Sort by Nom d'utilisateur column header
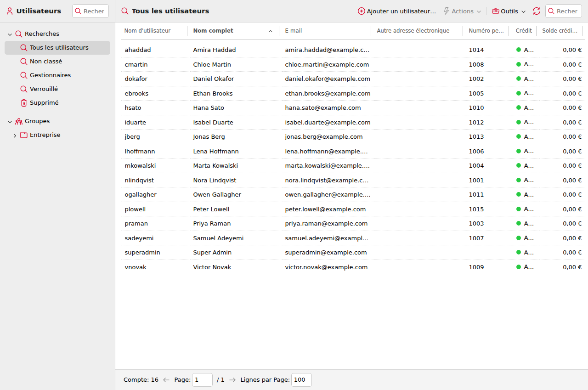This screenshot has width=588, height=390. coord(153,31)
